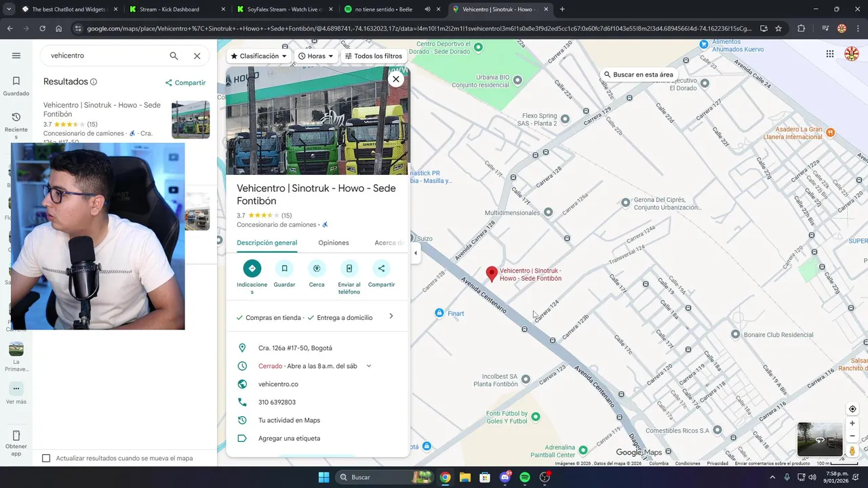This screenshot has height=488, width=868.
Task: Open the Google Maps hamburger menu
Action: [16, 56]
